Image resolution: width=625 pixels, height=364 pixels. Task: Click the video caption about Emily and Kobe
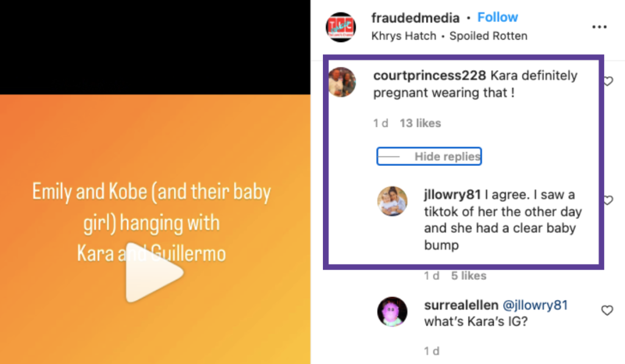(x=151, y=222)
